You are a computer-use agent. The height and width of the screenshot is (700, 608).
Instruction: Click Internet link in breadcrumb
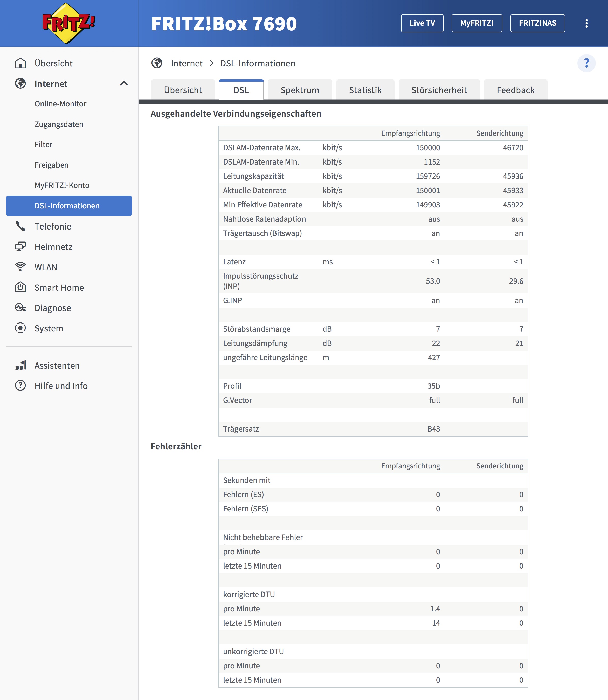[187, 63]
